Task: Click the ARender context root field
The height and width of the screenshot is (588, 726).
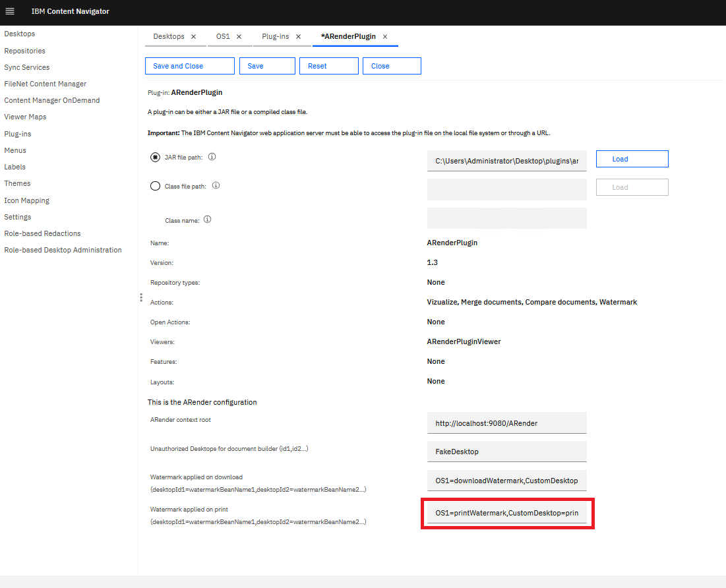Action: pyautogui.click(x=506, y=423)
